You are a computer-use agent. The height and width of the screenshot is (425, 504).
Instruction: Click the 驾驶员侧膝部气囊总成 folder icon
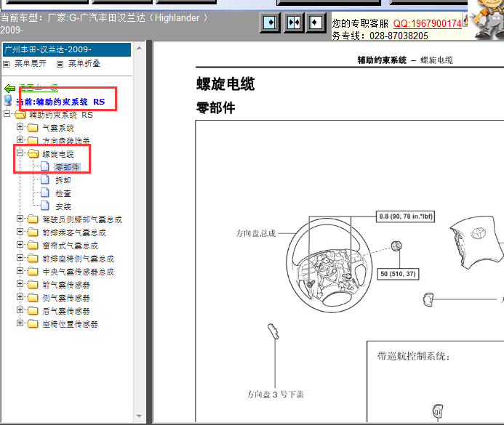pyautogui.click(x=33, y=219)
